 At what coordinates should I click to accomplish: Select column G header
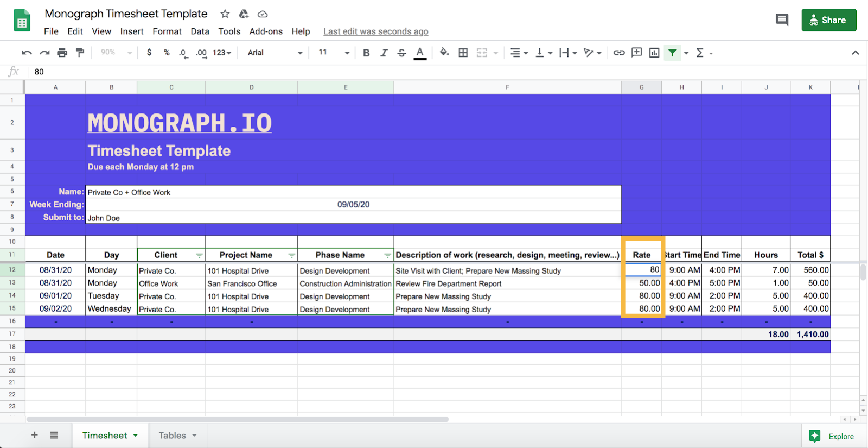[x=641, y=87]
